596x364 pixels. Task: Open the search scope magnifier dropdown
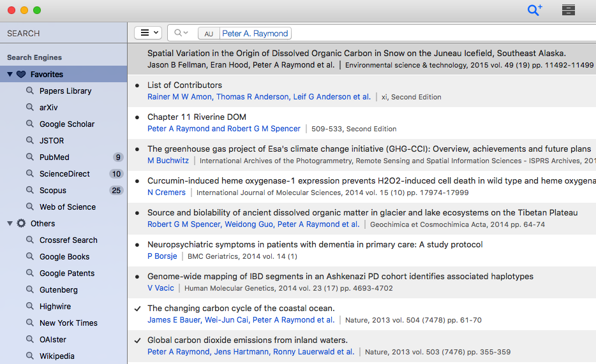[x=181, y=33]
